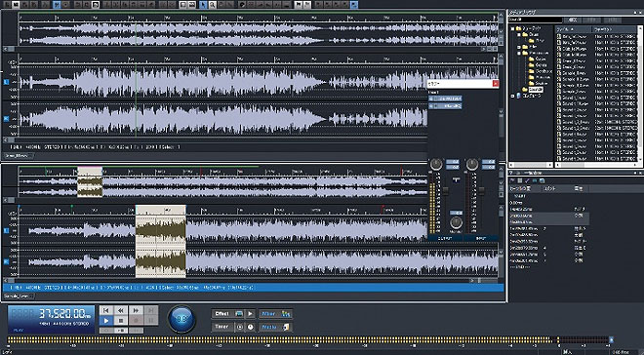Collapse the root folder in file tree
Viewport: 644px width, 355px height.
click(512, 28)
